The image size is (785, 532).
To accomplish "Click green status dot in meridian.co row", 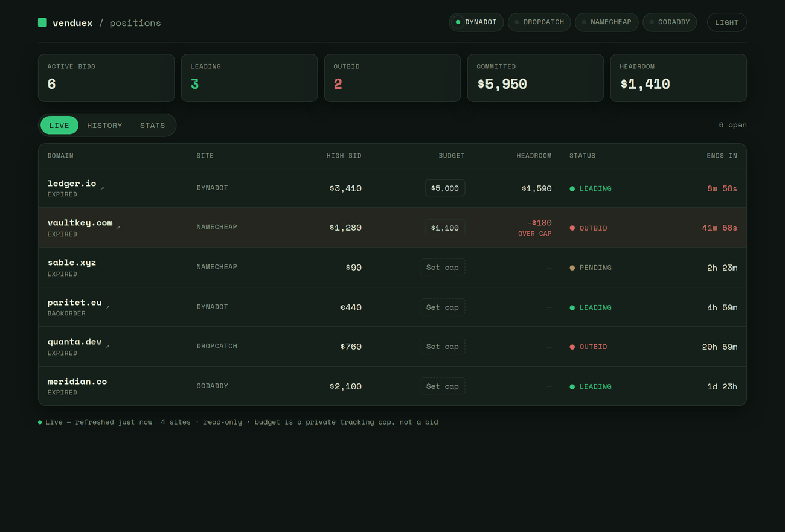I will click(x=572, y=386).
